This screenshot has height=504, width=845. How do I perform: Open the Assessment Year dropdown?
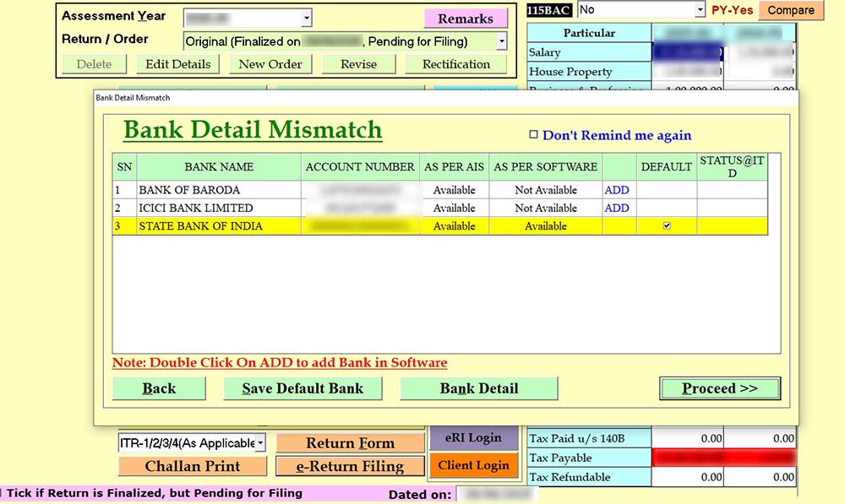point(306,18)
